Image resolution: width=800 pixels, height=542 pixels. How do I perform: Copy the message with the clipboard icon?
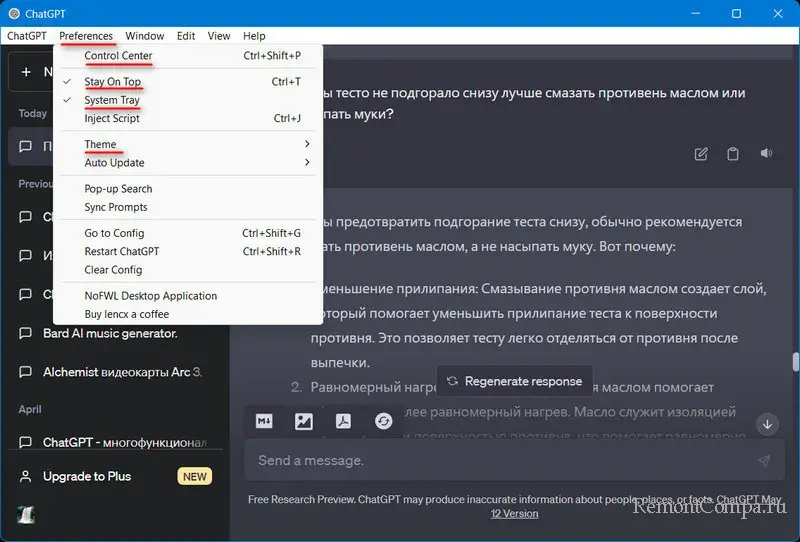click(733, 154)
